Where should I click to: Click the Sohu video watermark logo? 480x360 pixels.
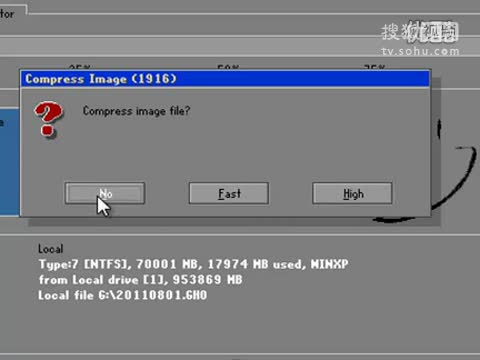(420, 33)
